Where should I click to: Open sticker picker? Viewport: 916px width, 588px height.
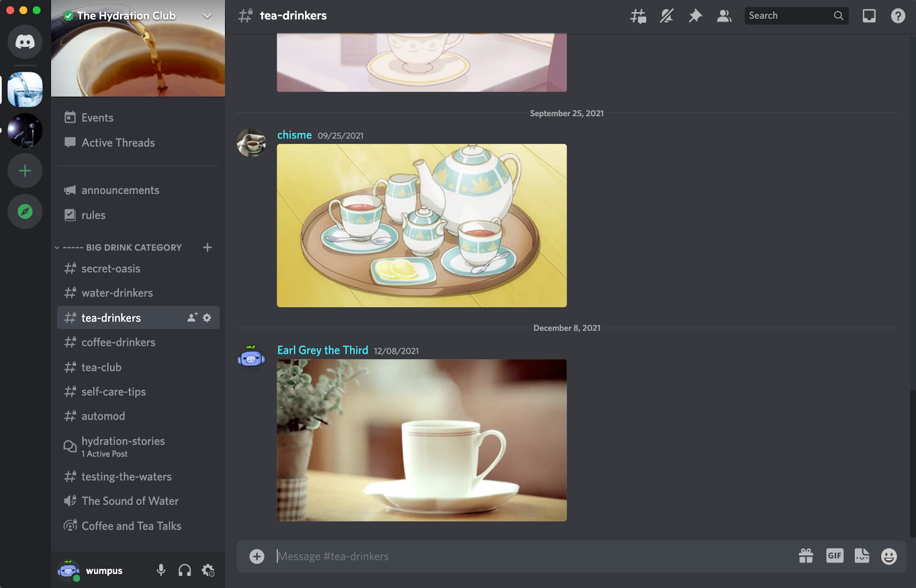862,556
